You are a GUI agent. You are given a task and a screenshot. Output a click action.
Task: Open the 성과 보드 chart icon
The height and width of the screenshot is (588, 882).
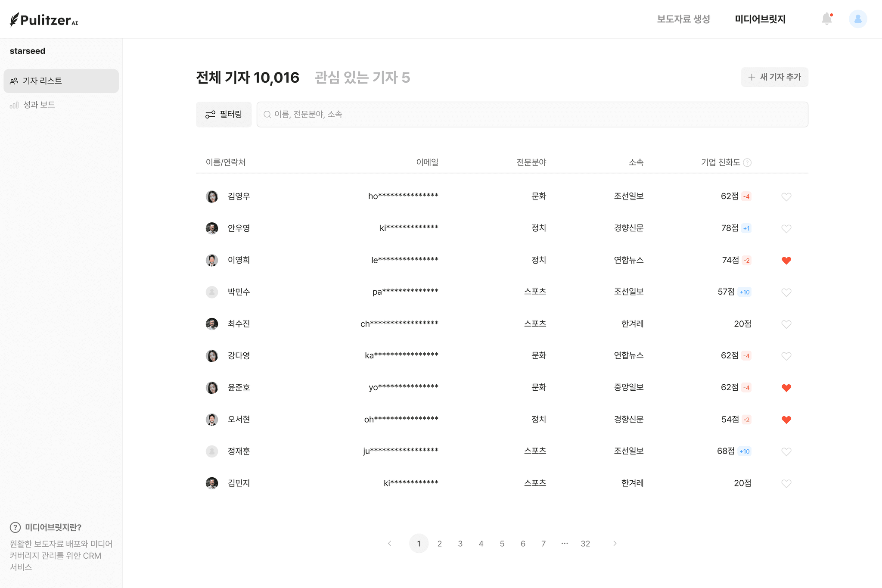[14, 105]
